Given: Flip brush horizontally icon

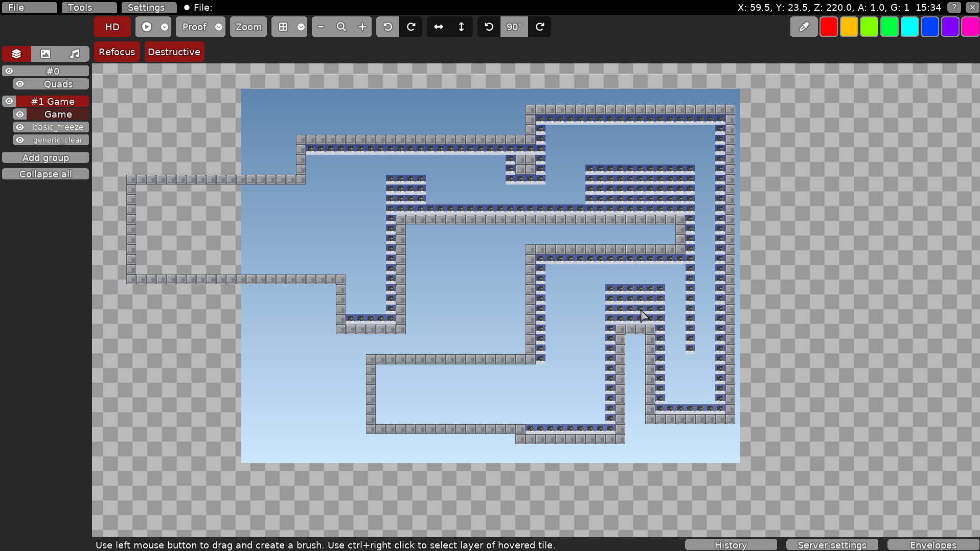Looking at the screenshot, I should tap(439, 27).
